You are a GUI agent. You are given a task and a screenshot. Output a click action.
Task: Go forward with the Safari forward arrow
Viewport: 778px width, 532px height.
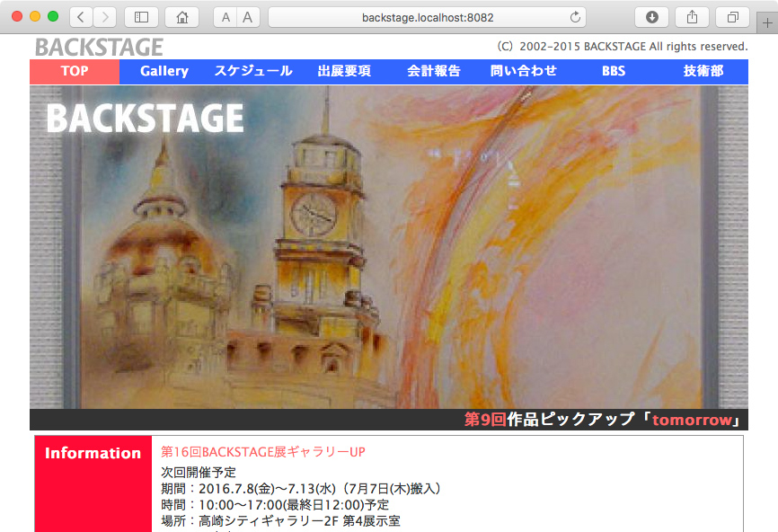click(105, 17)
